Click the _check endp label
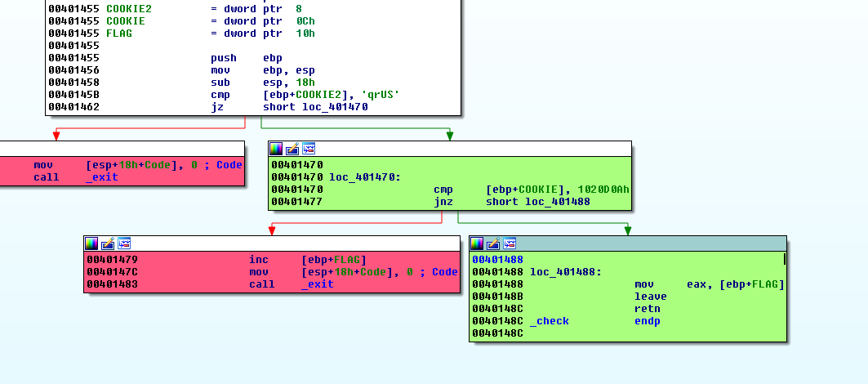 coord(549,321)
